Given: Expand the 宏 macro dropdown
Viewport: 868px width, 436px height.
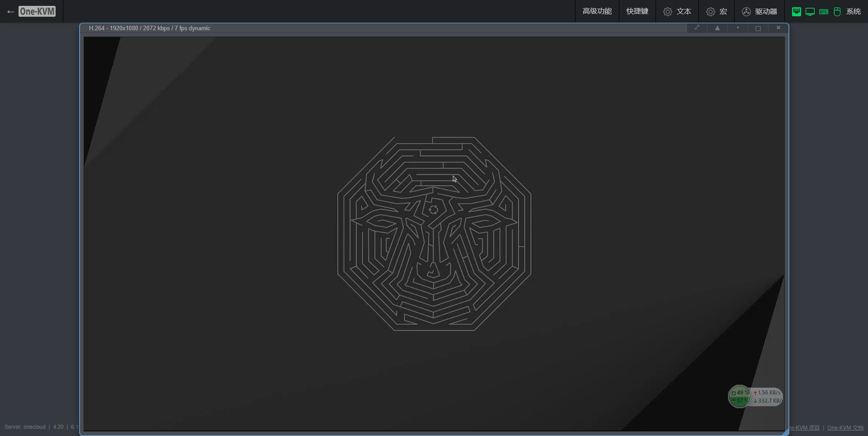Looking at the screenshot, I should pyautogui.click(x=717, y=11).
